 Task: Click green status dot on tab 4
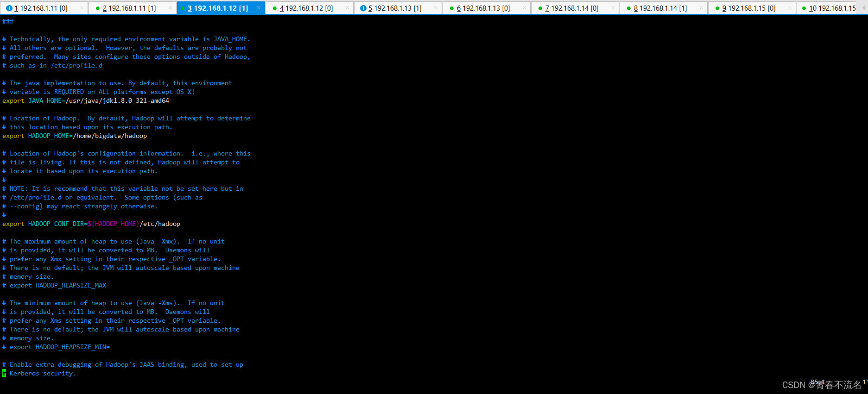[275, 8]
